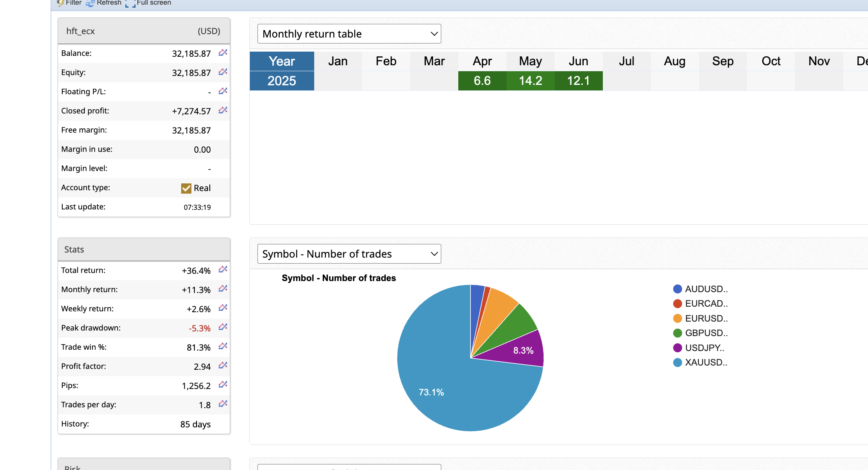
Task: Open the partially visible dropdown at the bottom
Action: [349, 467]
